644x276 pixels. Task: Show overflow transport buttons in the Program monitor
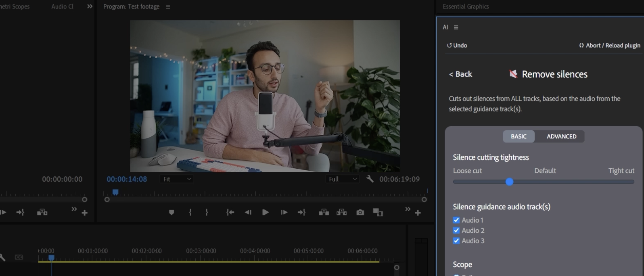click(408, 209)
